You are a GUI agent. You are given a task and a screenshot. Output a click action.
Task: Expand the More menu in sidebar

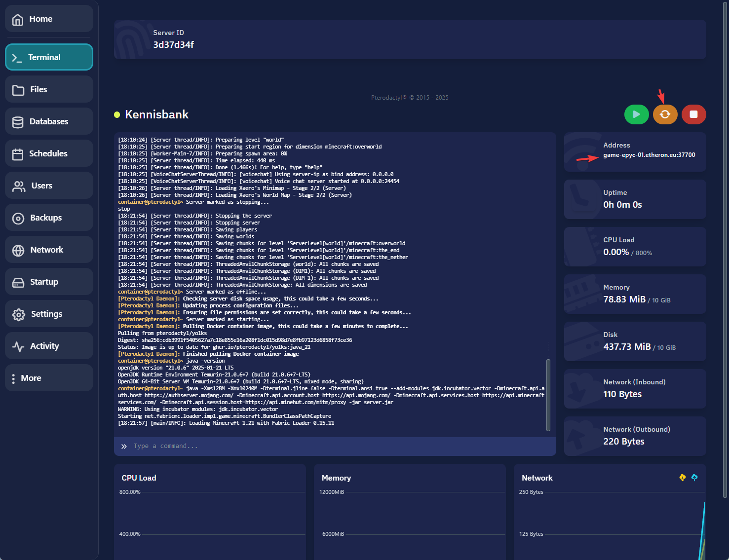click(49, 378)
